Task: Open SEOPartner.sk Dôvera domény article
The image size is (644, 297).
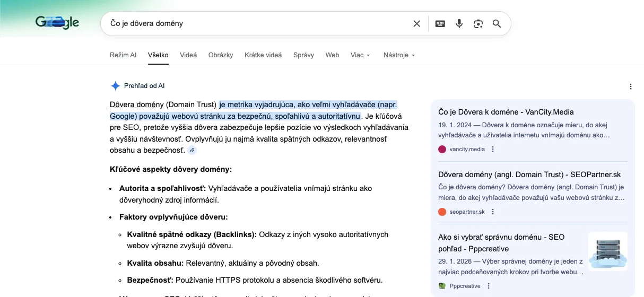Action: (x=529, y=174)
